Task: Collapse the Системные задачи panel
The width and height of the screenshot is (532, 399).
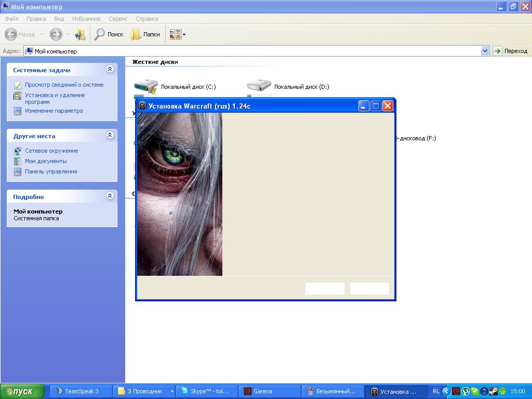Action: click(110, 69)
